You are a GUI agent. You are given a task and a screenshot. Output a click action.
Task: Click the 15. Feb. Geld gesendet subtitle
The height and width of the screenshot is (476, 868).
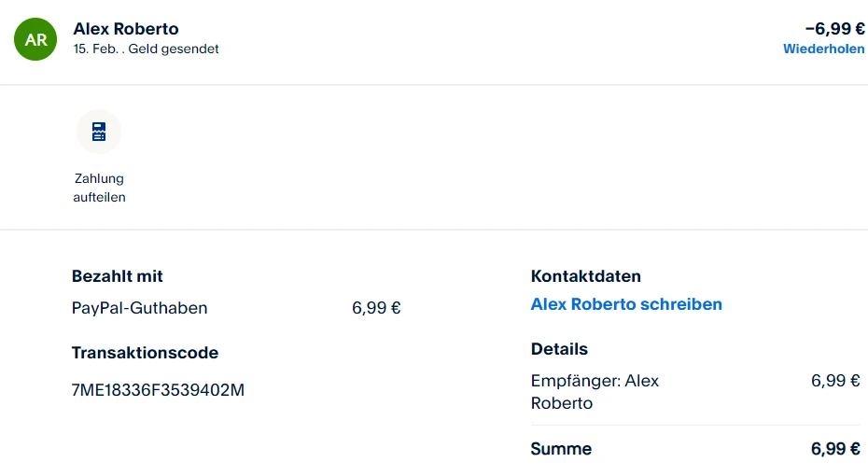coord(146,49)
